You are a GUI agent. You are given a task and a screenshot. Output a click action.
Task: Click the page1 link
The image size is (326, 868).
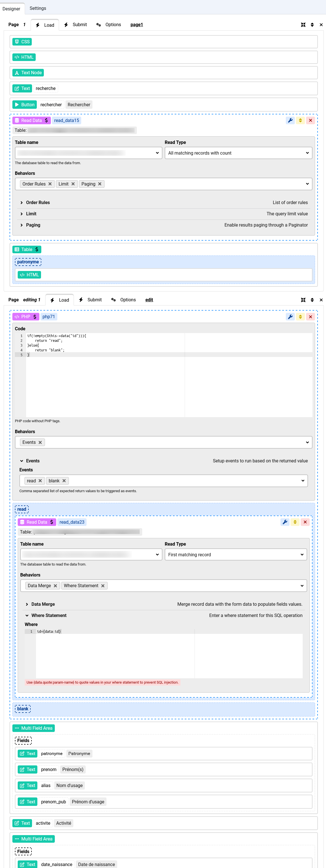pos(136,25)
